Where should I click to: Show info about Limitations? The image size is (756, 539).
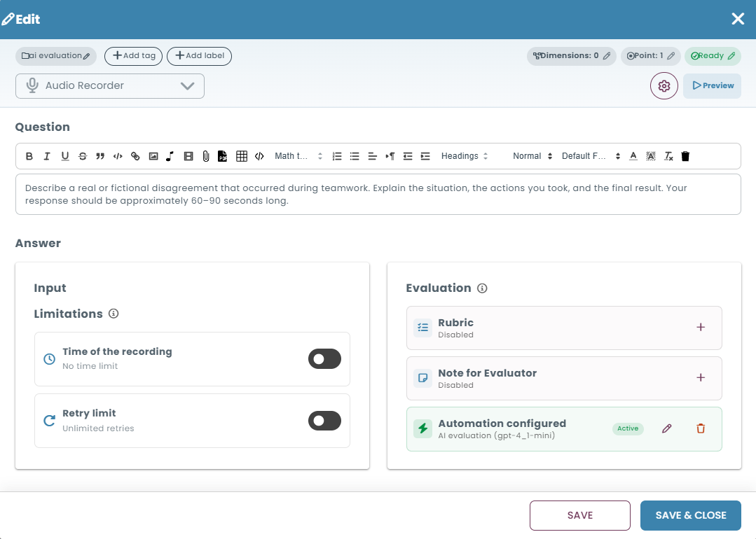[114, 314]
